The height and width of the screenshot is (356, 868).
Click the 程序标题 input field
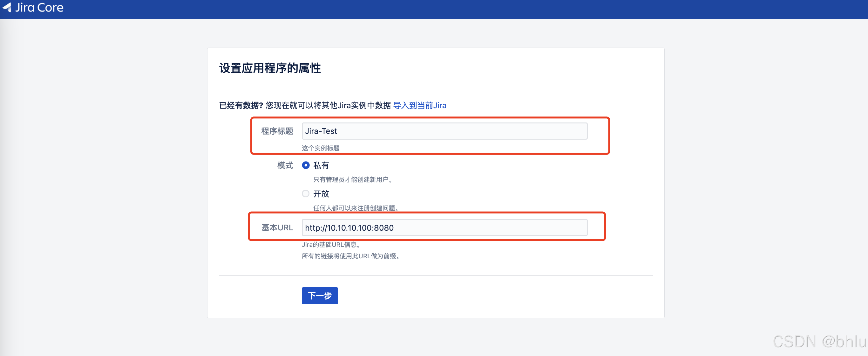444,131
